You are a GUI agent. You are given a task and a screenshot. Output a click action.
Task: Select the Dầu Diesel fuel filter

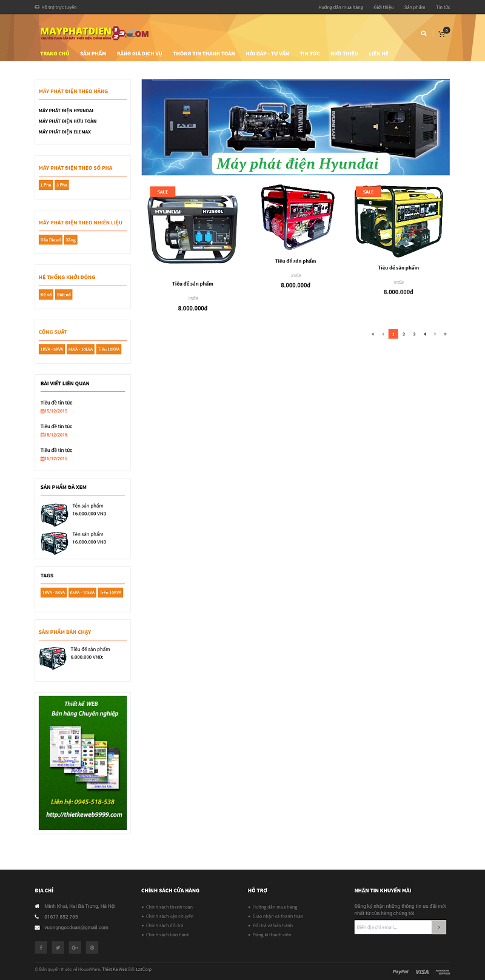(x=51, y=240)
